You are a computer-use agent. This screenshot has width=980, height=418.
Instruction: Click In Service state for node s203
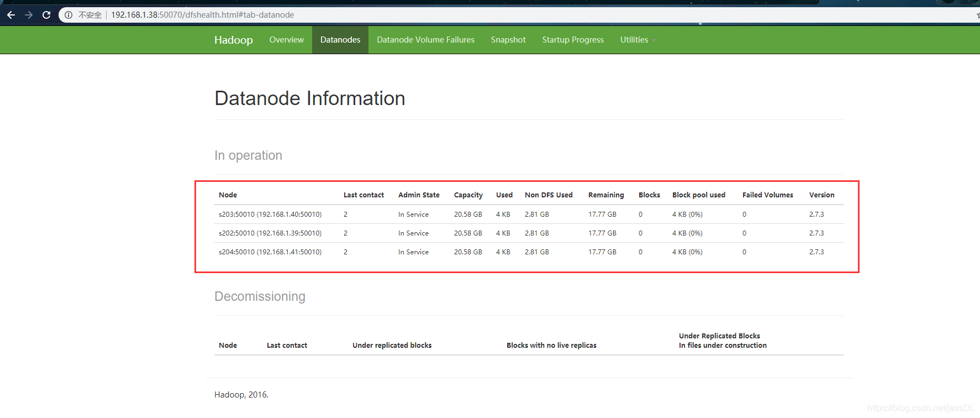413,215
